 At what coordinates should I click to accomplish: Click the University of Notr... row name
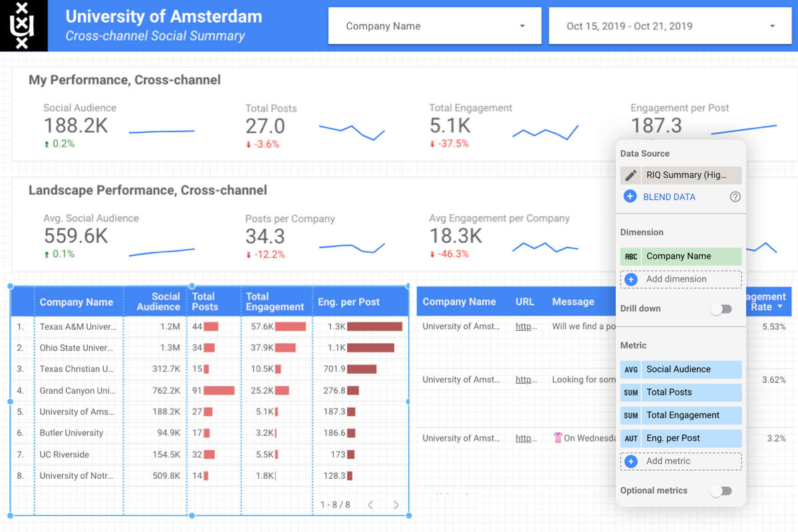pyautogui.click(x=77, y=476)
